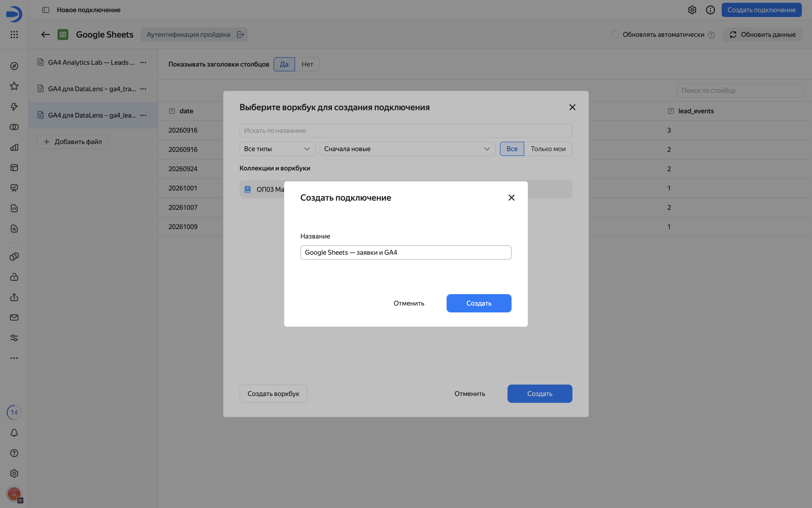
Task: Expand more sidebar items with ellipsis
Action: pos(14,358)
